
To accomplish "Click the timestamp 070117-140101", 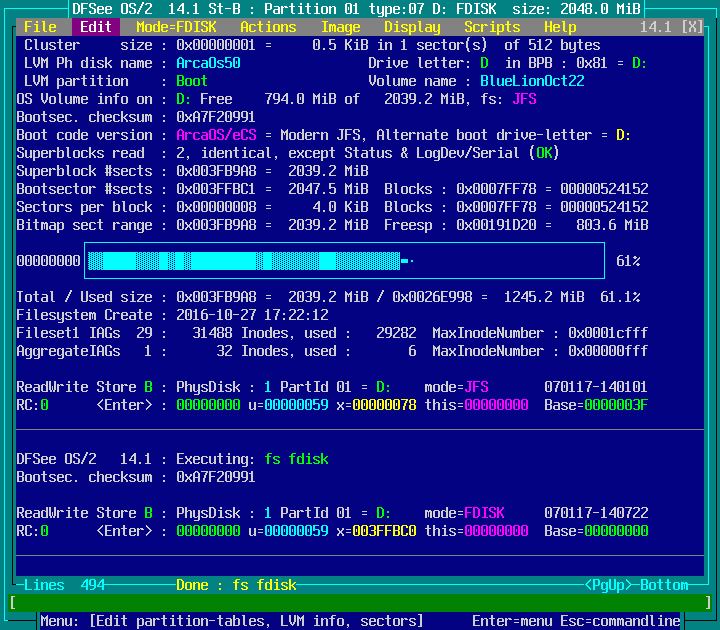I will pyautogui.click(x=596, y=387).
